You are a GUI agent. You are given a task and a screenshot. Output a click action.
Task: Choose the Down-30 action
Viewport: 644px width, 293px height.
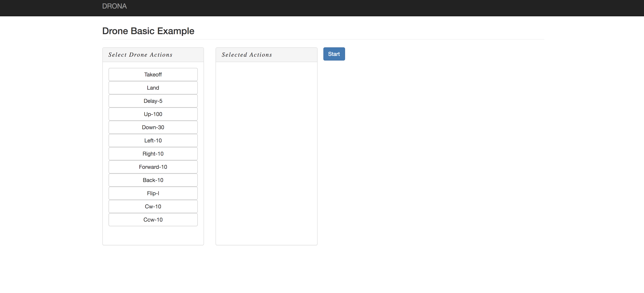coord(153,127)
